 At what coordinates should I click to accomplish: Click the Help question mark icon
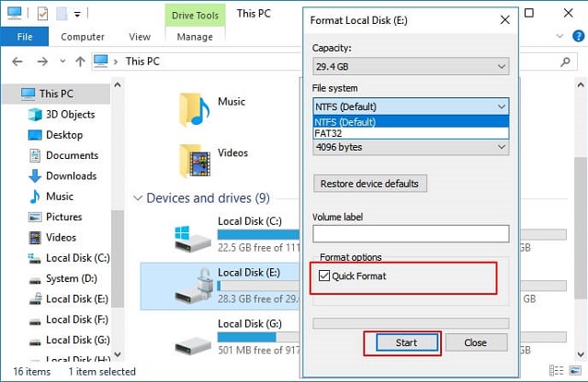pyautogui.click(x=578, y=37)
